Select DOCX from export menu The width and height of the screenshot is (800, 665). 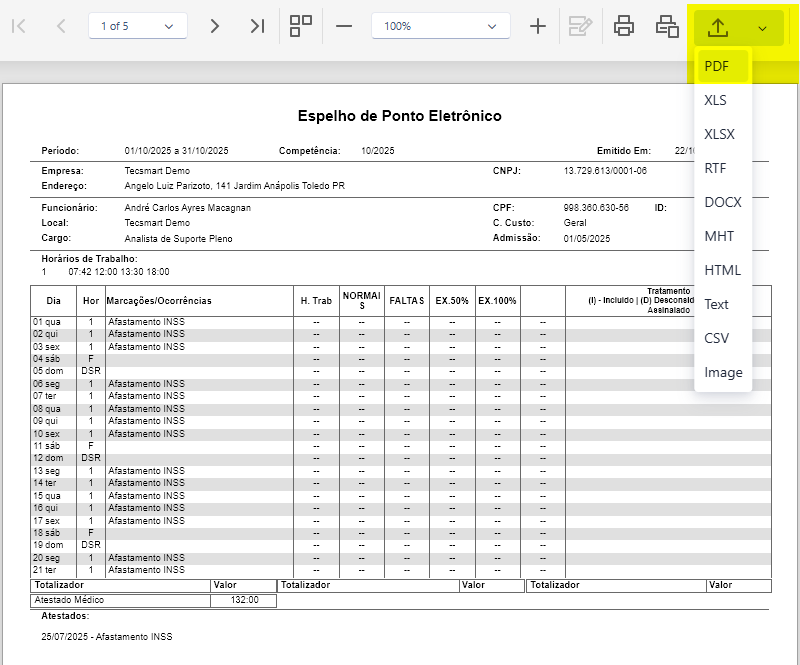point(723,202)
